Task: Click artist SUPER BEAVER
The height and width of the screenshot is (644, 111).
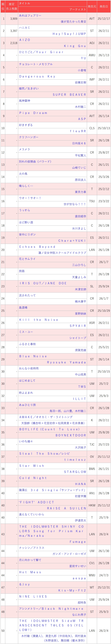Action: [69, 95]
